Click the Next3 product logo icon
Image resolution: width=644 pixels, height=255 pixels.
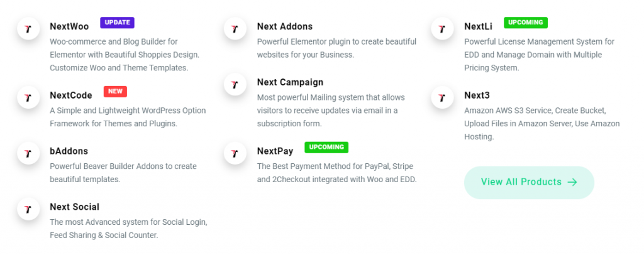(442, 98)
